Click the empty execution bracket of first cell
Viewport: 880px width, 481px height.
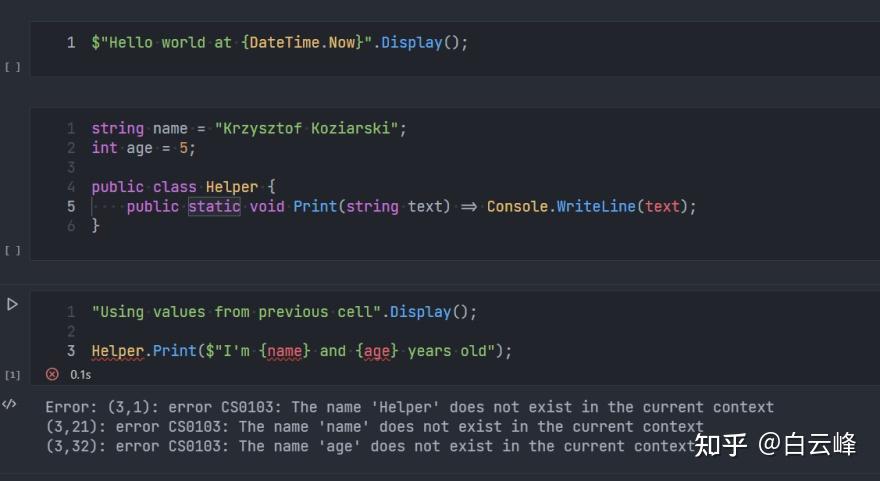coord(12,67)
